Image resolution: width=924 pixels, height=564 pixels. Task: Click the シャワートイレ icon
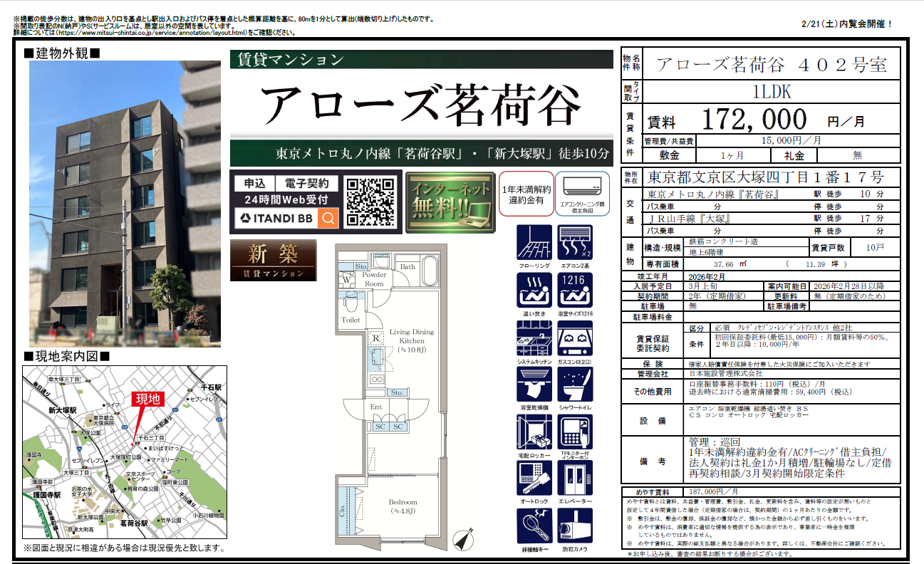(x=575, y=385)
